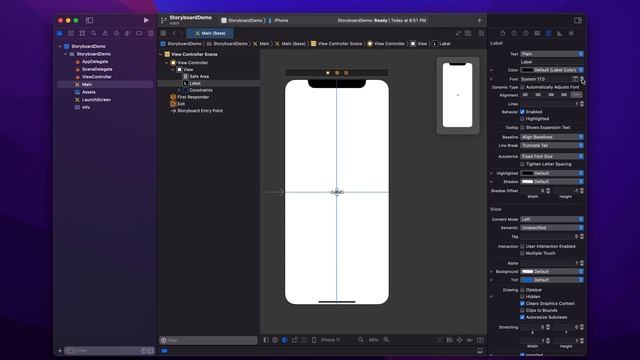Zoom in the canvas with magnifier plus
The height and width of the screenshot is (360, 640).
386,340
